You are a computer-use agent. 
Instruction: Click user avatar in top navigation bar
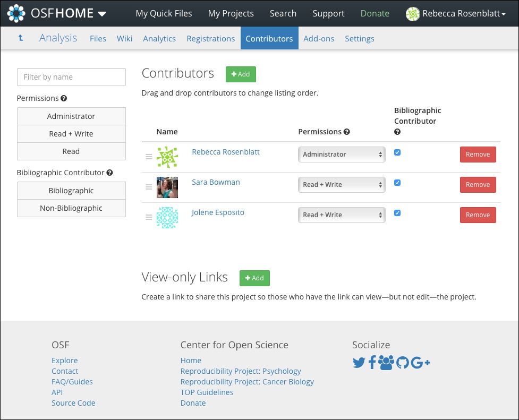tap(413, 14)
